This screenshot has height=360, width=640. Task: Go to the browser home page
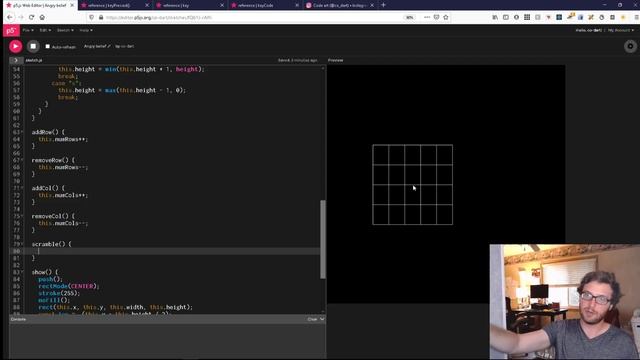(42, 18)
